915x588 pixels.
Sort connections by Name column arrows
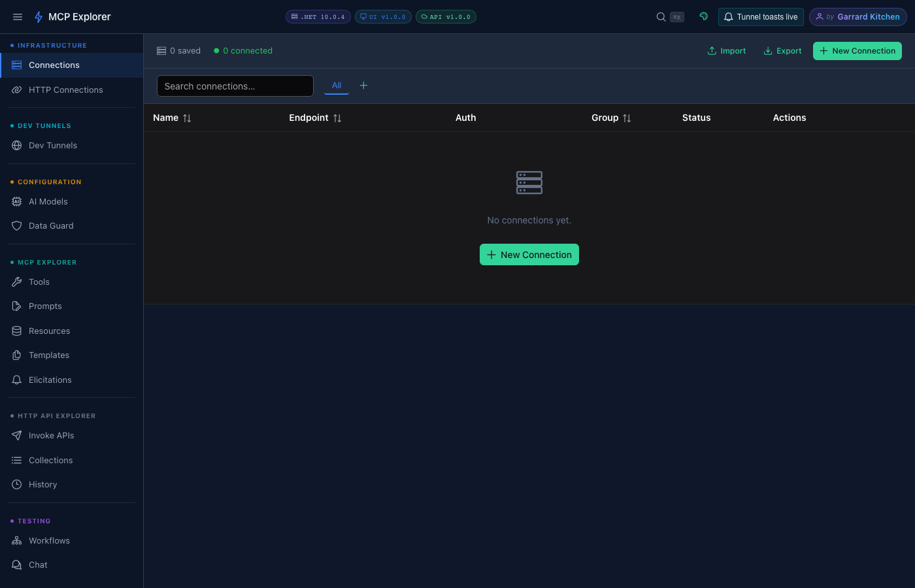pyautogui.click(x=187, y=118)
